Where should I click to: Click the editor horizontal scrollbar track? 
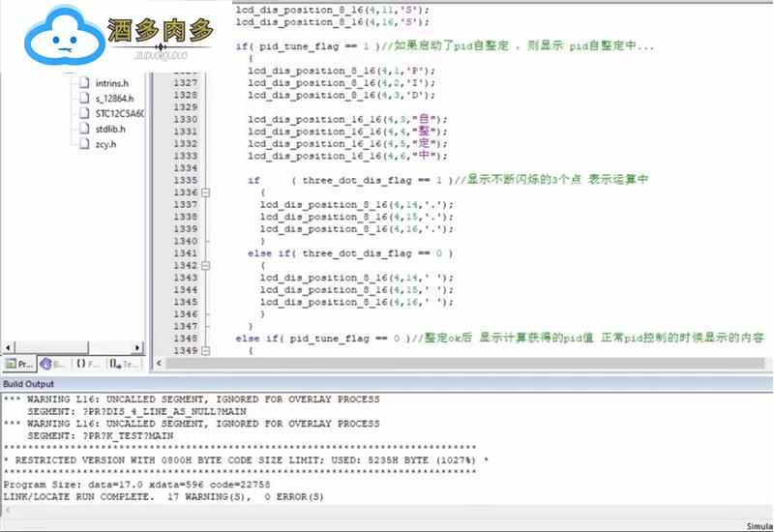[x=465, y=364]
